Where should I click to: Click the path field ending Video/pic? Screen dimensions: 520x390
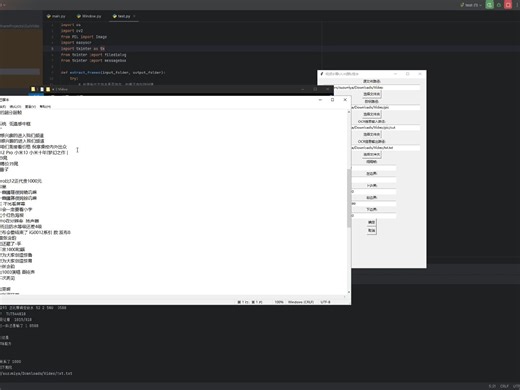point(386,107)
